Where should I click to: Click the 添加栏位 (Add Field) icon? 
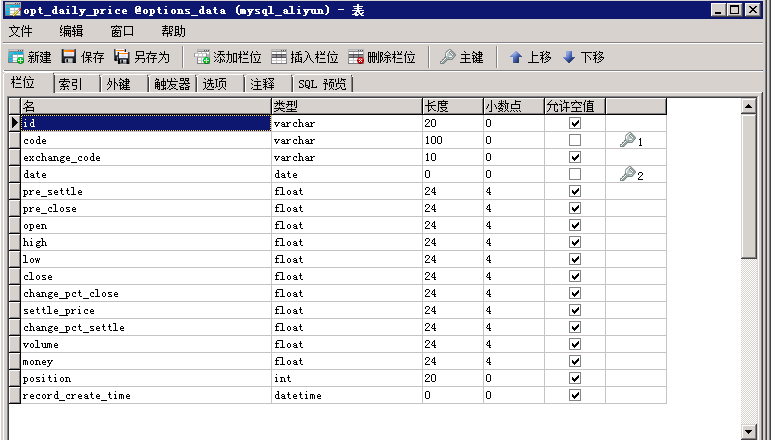[x=202, y=57]
